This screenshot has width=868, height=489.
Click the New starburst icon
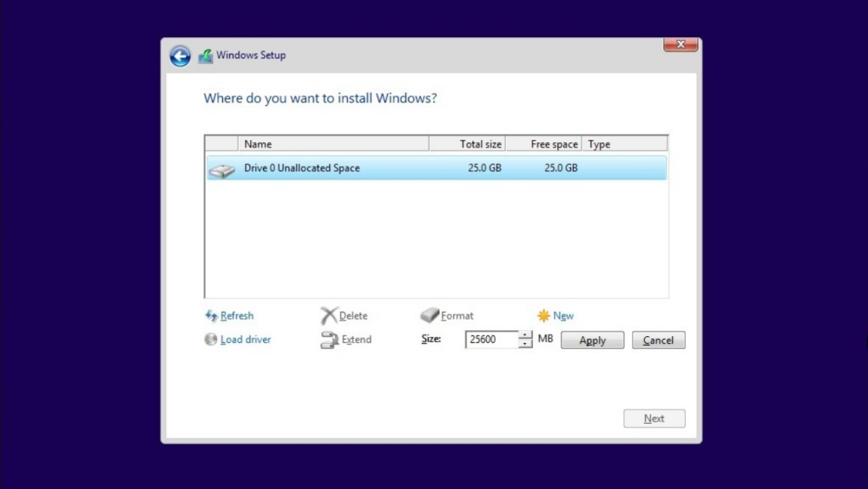(543, 315)
